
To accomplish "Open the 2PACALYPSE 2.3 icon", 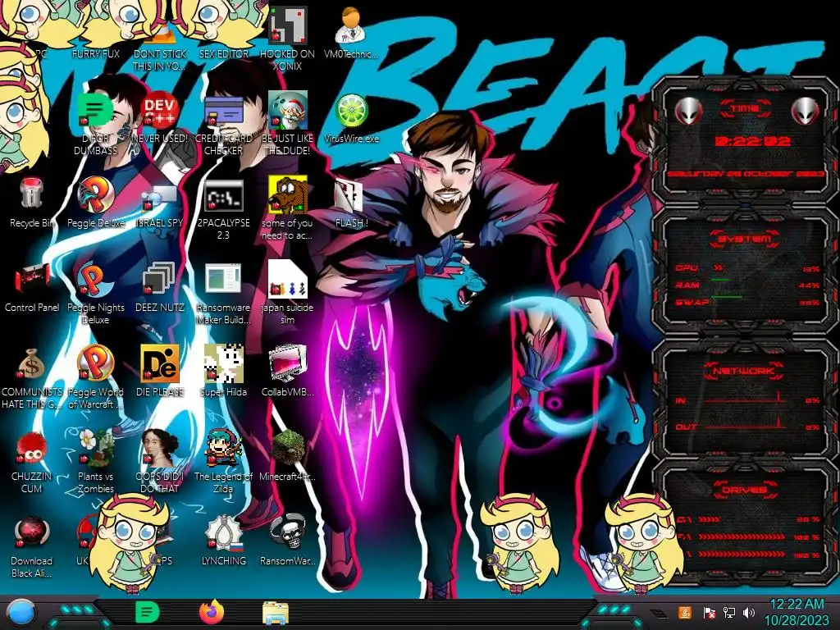I will (224, 195).
